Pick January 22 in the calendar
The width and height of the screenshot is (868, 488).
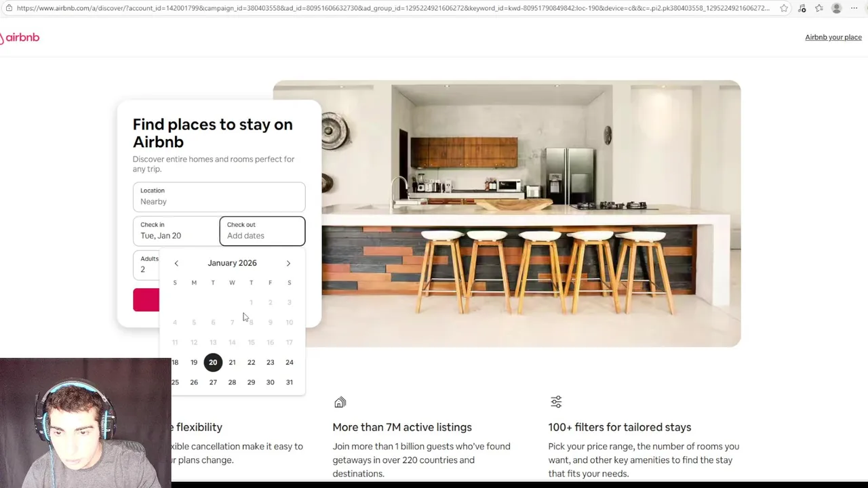point(251,362)
